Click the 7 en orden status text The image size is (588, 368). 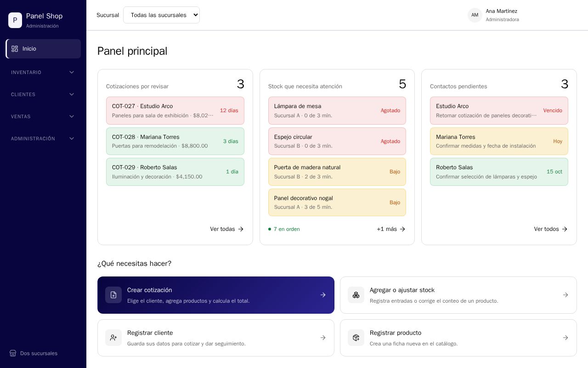coord(287,229)
